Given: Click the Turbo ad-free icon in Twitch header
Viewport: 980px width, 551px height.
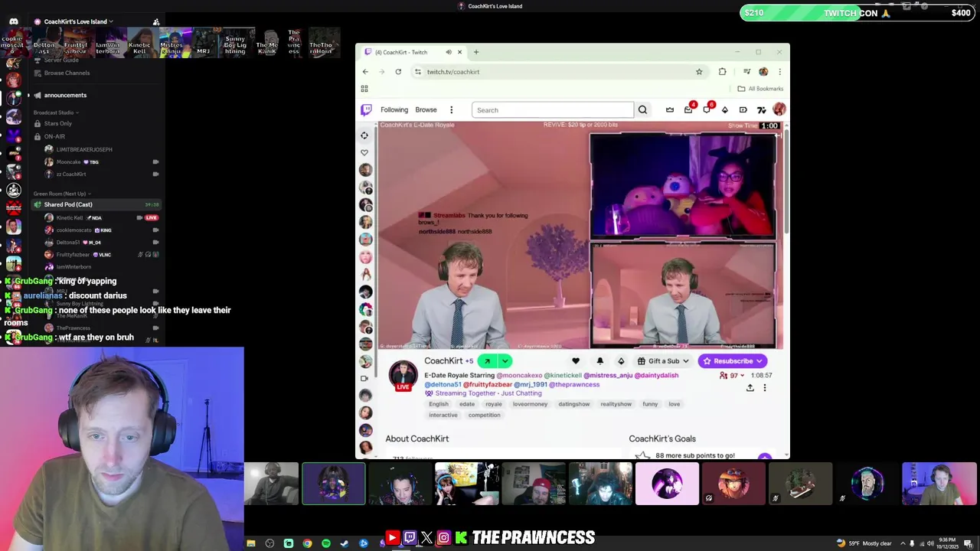Looking at the screenshot, I should click(743, 110).
